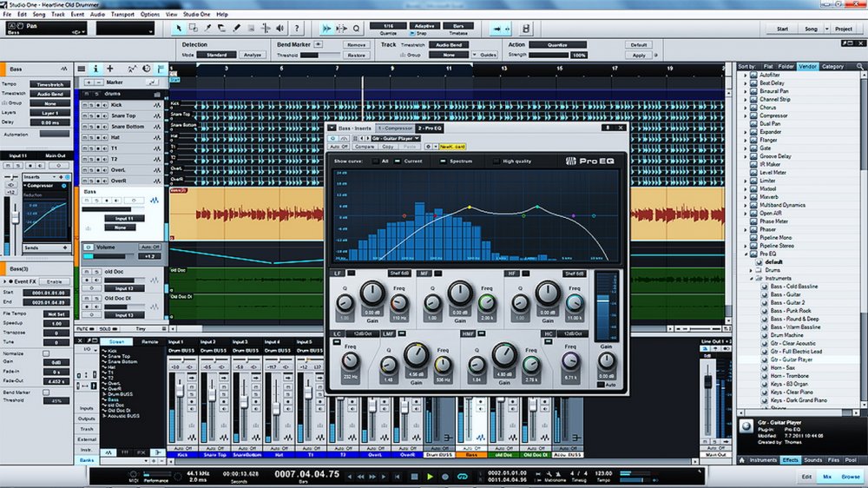
Task: Enable High quality checkbox in Pro EQ
Action: (496, 162)
